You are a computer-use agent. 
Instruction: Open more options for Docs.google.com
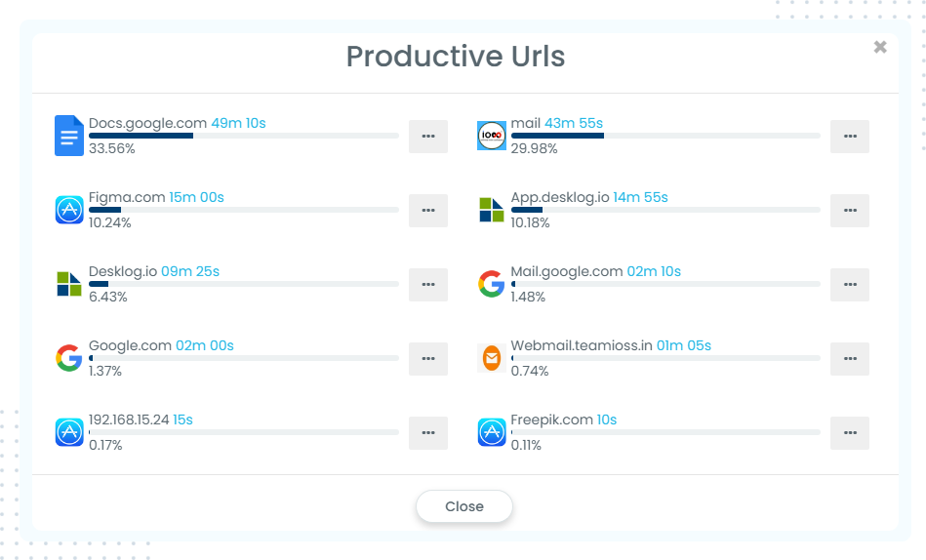click(427, 137)
